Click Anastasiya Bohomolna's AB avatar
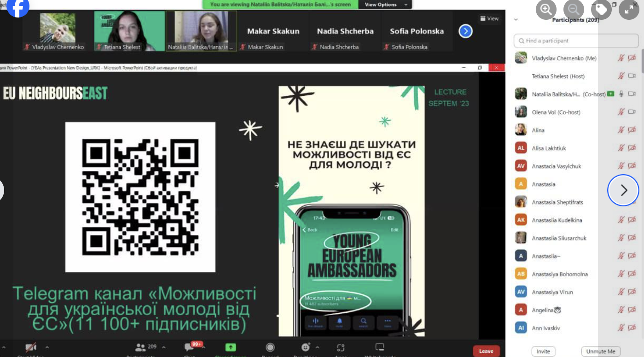Screen dimensions: 644x357 tap(521, 274)
